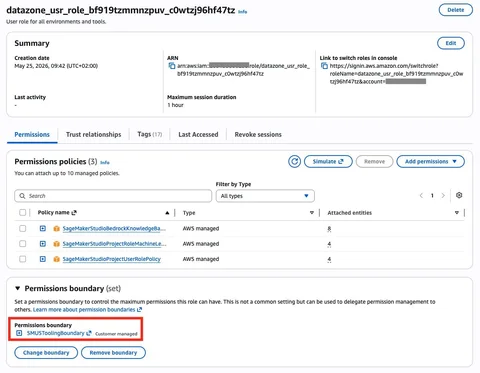Viewport: 480px width, 373px height.
Task: Click the Remove policy button
Action: [x=374, y=162]
